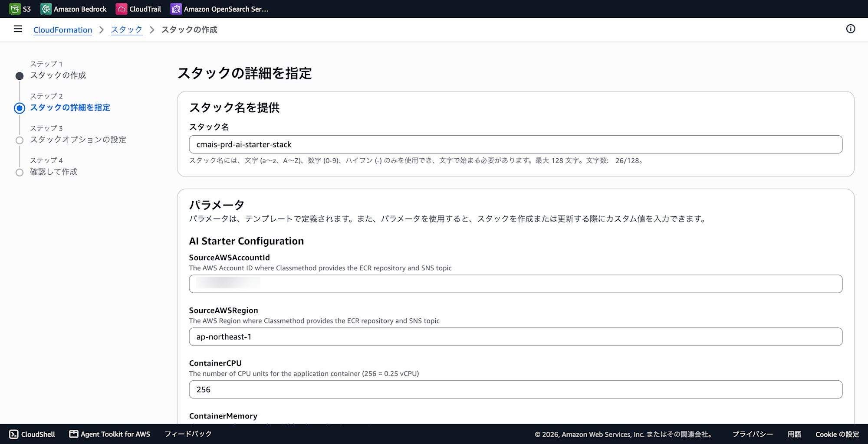Click the CloudShell label in the footer
This screenshot has width=868, height=444.
[38, 434]
